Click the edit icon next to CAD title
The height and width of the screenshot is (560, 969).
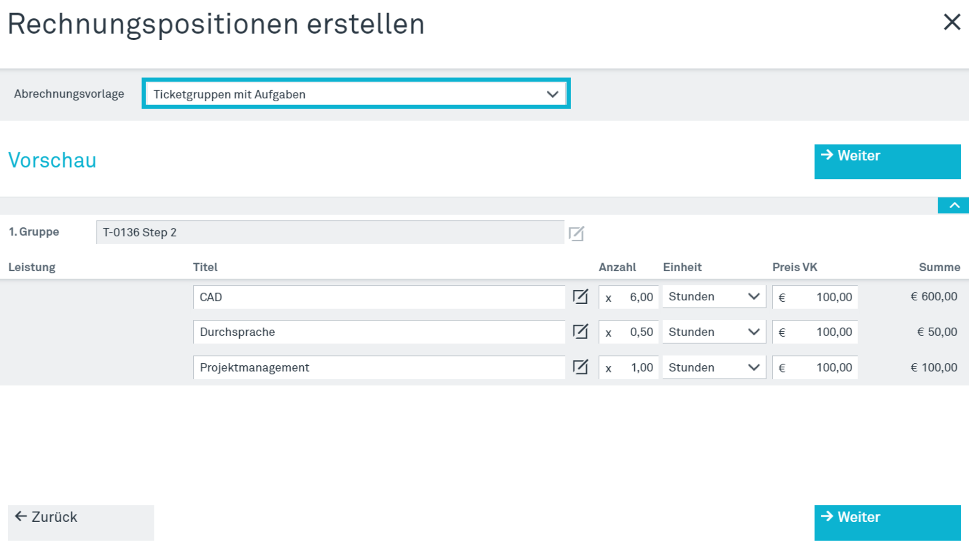point(580,296)
